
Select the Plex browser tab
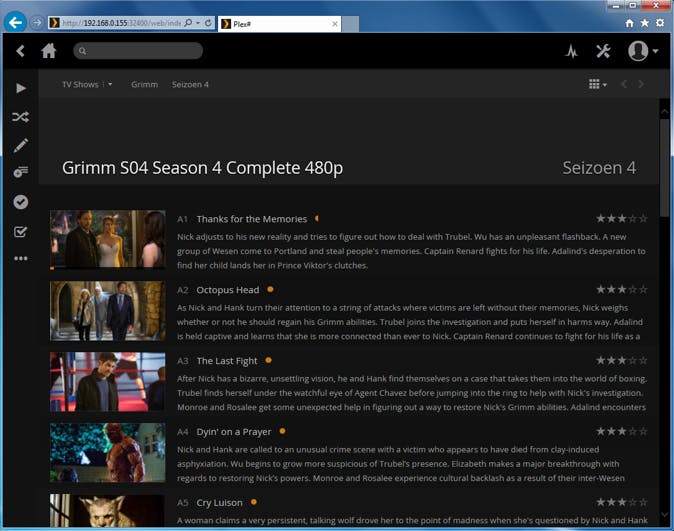279,24
